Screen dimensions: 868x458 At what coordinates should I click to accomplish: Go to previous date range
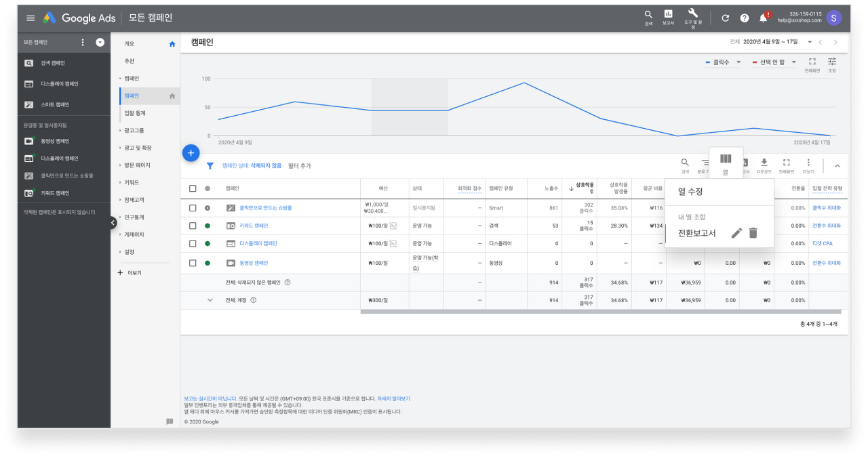click(820, 42)
